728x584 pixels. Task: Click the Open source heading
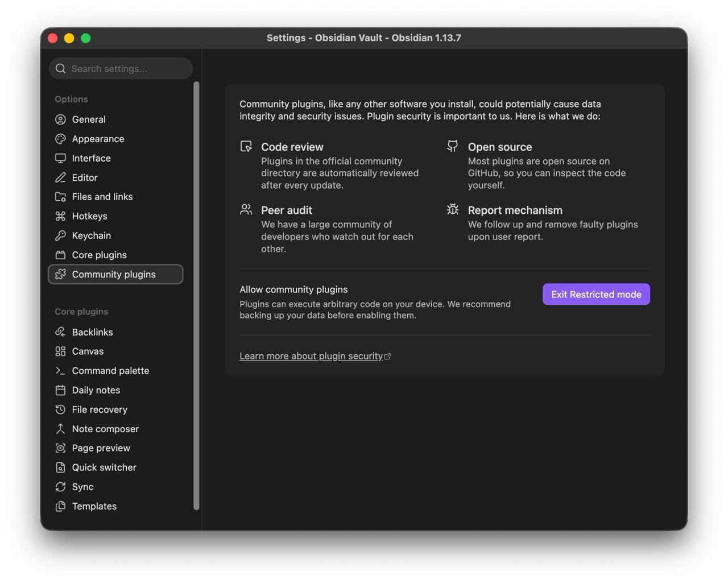[x=500, y=147]
